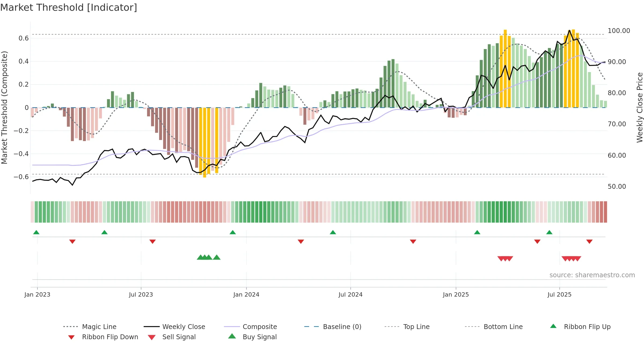
Task: Click the ribbon flip down marker in March 2023
Action: click(x=72, y=242)
